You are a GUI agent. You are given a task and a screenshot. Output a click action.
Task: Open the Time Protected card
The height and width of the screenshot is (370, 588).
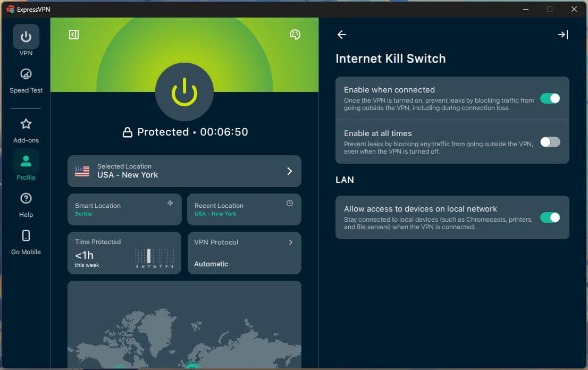click(124, 253)
